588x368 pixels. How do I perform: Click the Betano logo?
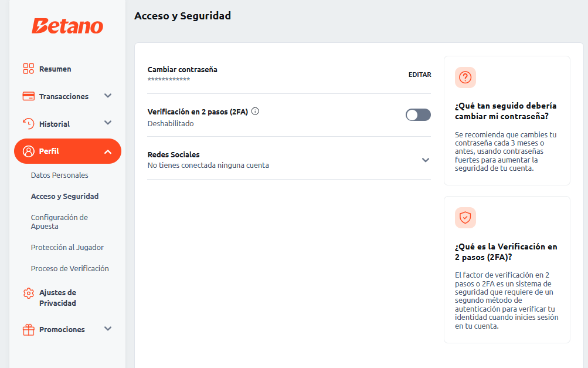click(x=67, y=26)
